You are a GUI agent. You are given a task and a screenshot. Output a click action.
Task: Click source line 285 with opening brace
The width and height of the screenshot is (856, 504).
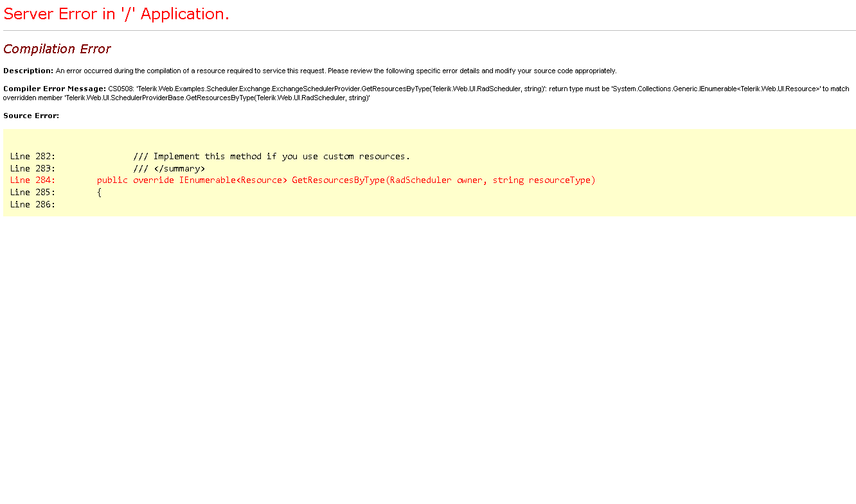click(56, 192)
